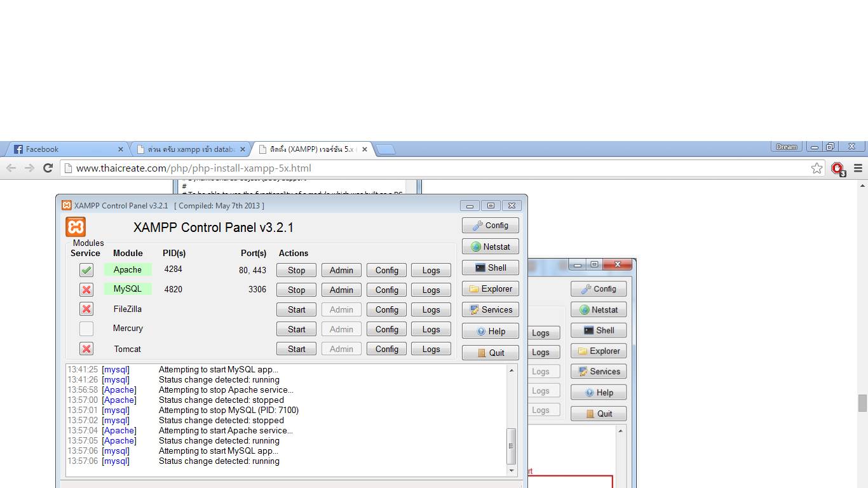Switch to the Facebook tab

[x=68, y=149]
